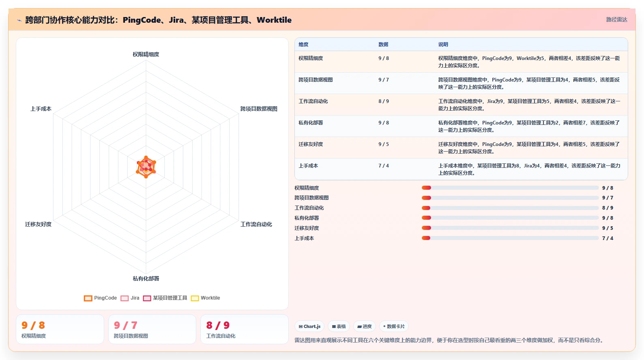Click the 雷达图 footer explanation text
644x360 pixels.
coord(450,340)
